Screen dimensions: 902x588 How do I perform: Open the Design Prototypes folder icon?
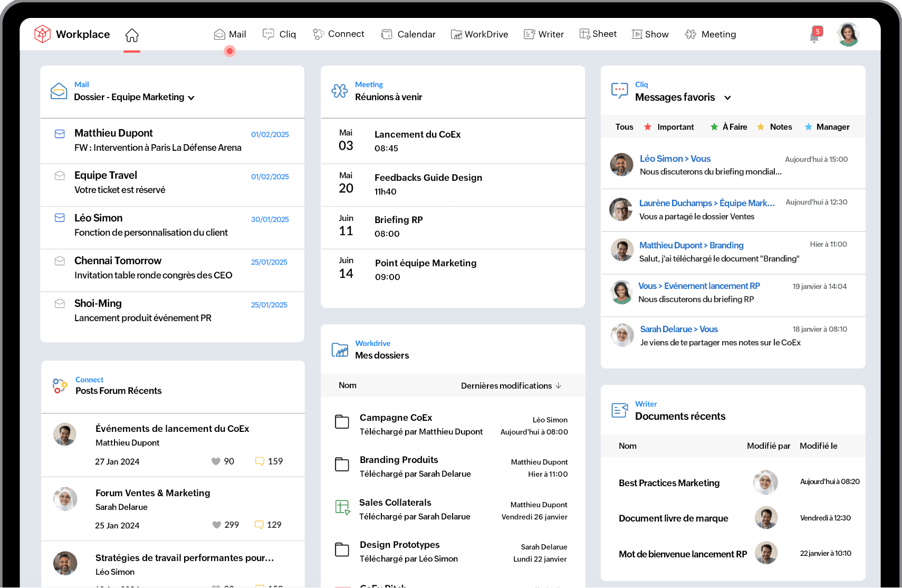click(x=342, y=550)
